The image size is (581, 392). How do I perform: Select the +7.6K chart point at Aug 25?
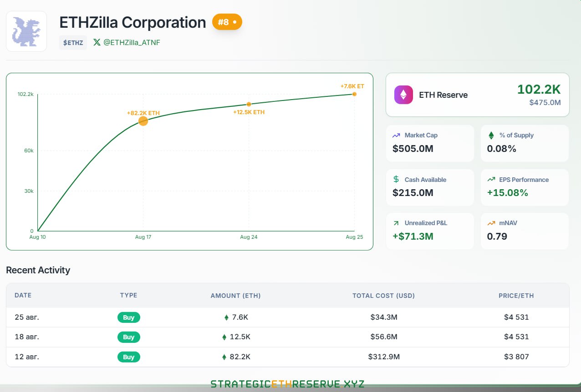pos(354,94)
